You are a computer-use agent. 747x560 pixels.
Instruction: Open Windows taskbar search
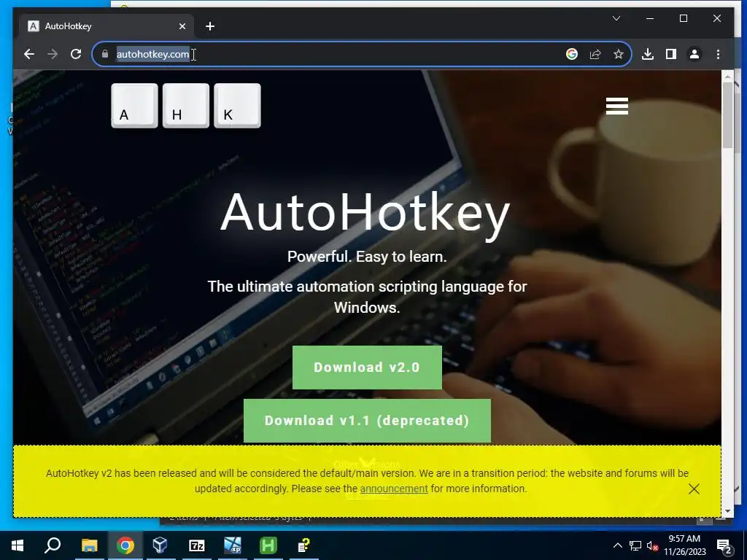pyautogui.click(x=53, y=545)
